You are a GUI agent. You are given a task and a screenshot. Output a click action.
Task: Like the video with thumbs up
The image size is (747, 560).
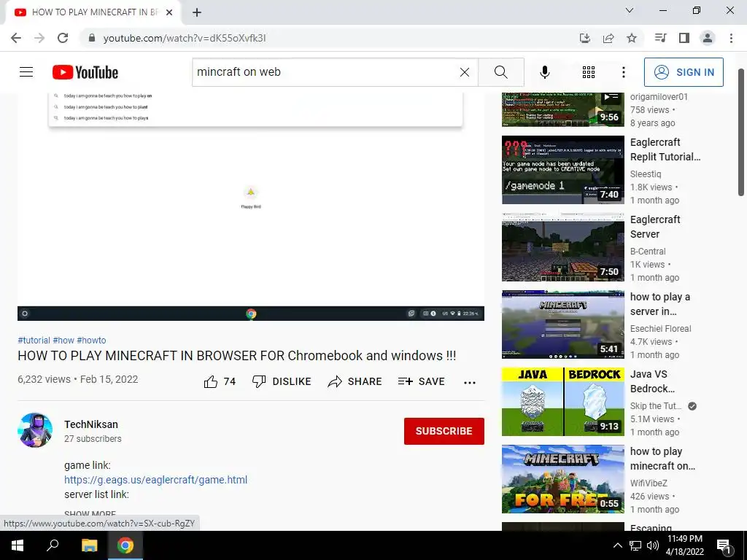pyautogui.click(x=220, y=381)
